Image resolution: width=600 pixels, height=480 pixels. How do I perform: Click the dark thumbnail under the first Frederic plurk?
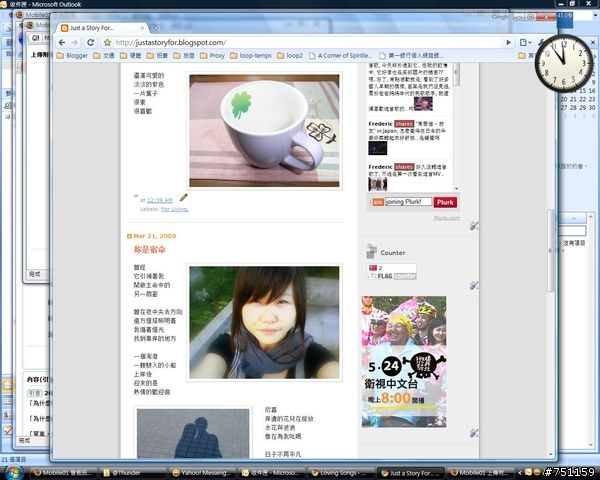tap(378, 148)
